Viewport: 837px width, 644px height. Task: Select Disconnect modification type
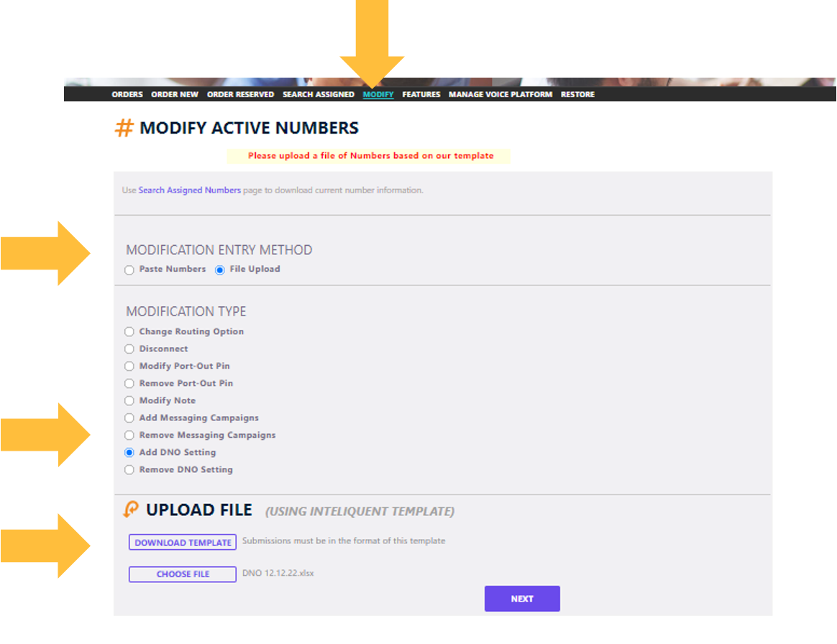click(129, 349)
